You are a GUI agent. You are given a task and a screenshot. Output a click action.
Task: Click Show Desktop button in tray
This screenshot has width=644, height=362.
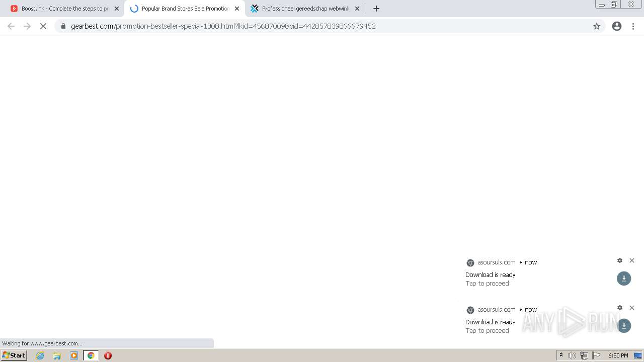pyautogui.click(x=638, y=355)
